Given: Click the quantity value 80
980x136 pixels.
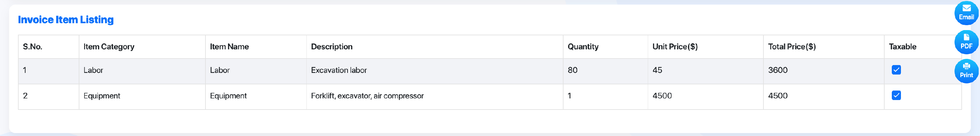Looking at the screenshot, I should pos(572,71).
